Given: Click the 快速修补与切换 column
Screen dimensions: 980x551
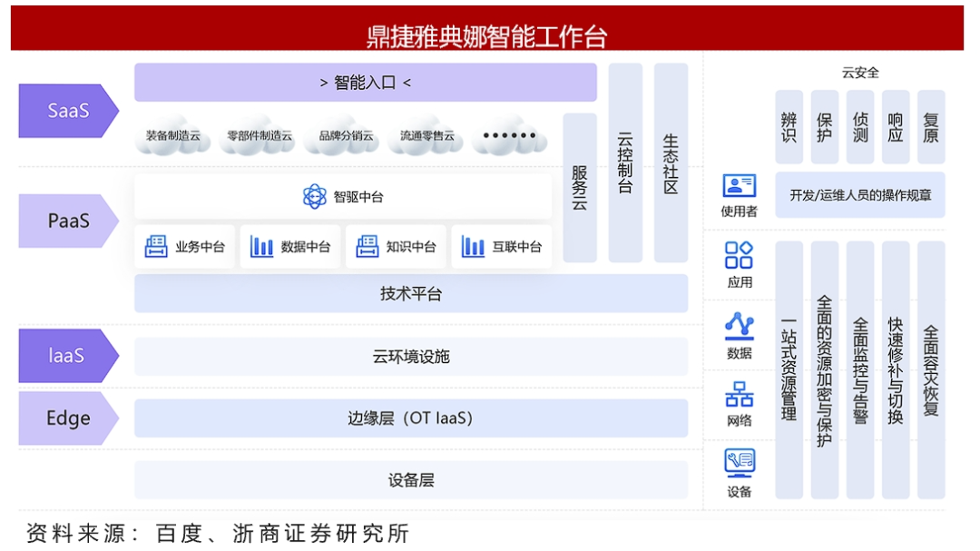Looking at the screenshot, I should click(x=896, y=369).
